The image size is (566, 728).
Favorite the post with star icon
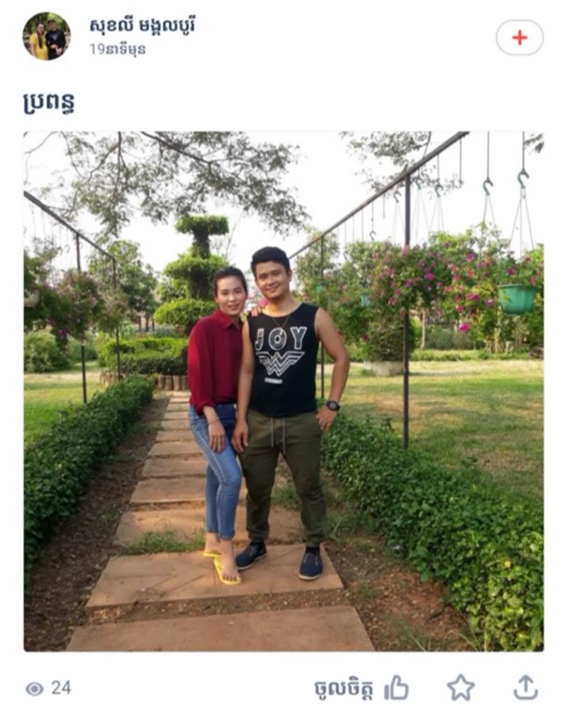pos(461,688)
